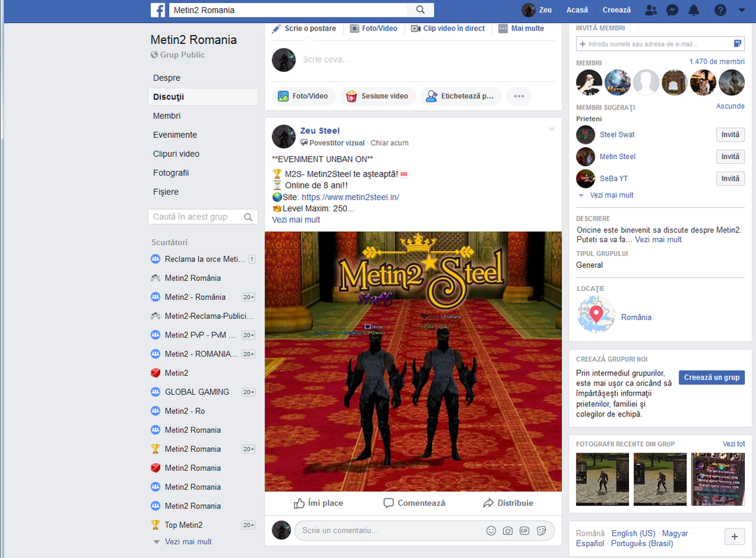This screenshot has height=558, width=756.
Task: Click the Creează un grup button
Action: click(x=711, y=377)
